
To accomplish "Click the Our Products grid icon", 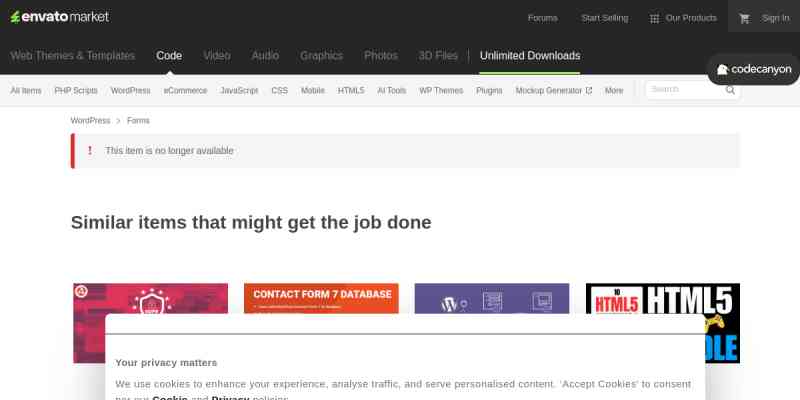I will click(654, 18).
